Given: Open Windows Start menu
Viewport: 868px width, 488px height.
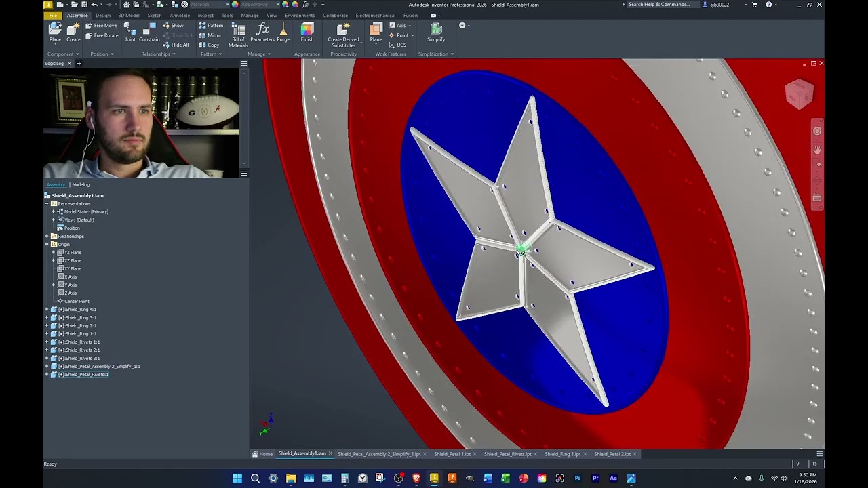Looking at the screenshot, I should pos(237,479).
